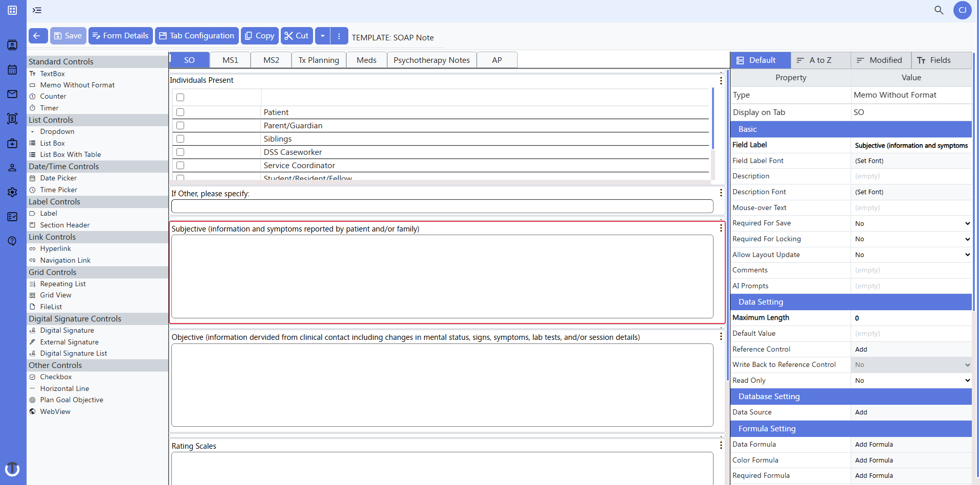Open settings from the left sidebar
The height and width of the screenshot is (485, 980).
[12, 192]
